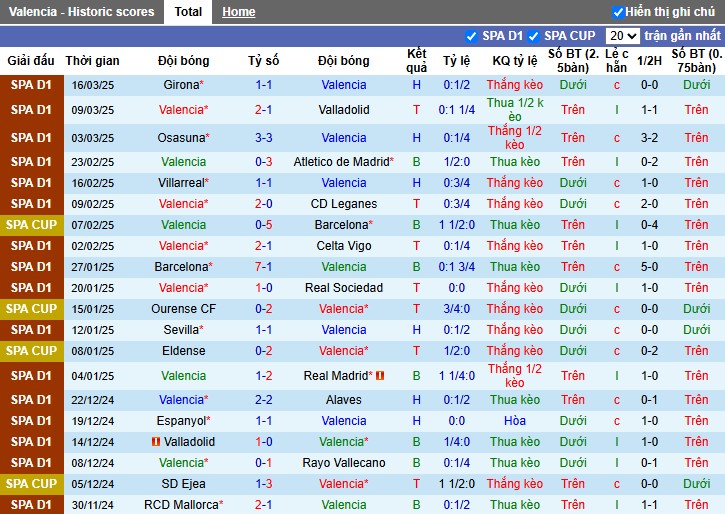Select the SPA CUP label on 08/01/25 row
The height and width of the screenshot is (514, 725).
[x=31, y=351]
